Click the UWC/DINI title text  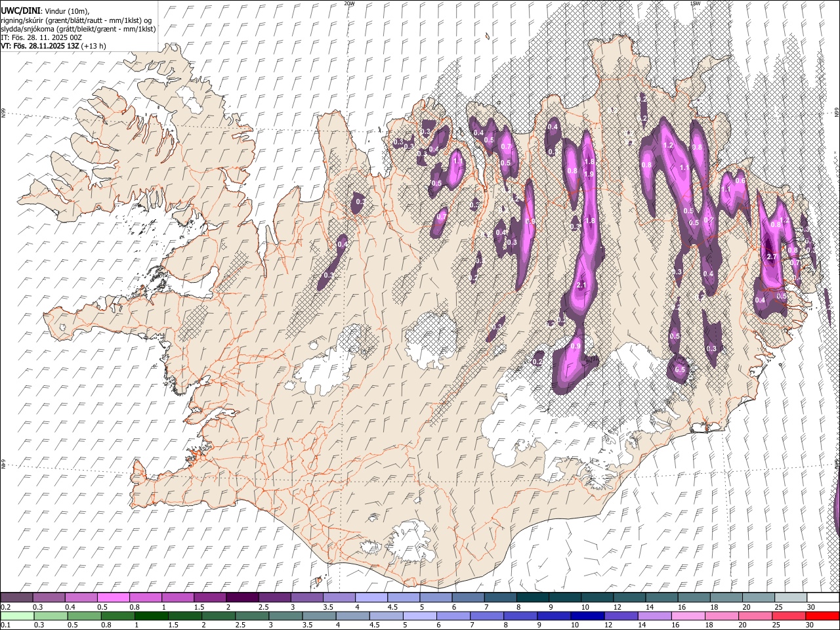pyautogui.click(x=20, y=10)
